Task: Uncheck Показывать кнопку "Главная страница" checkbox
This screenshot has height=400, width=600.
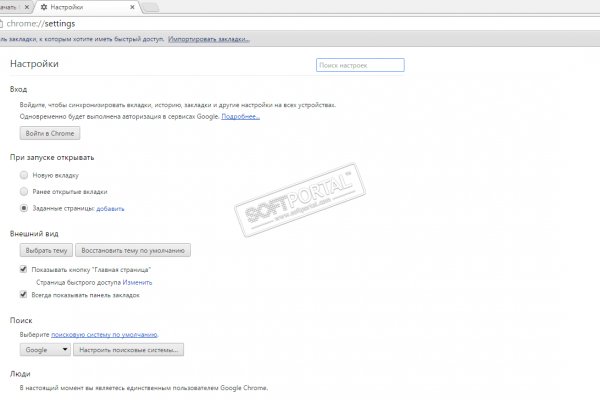Action: point(24,270)
